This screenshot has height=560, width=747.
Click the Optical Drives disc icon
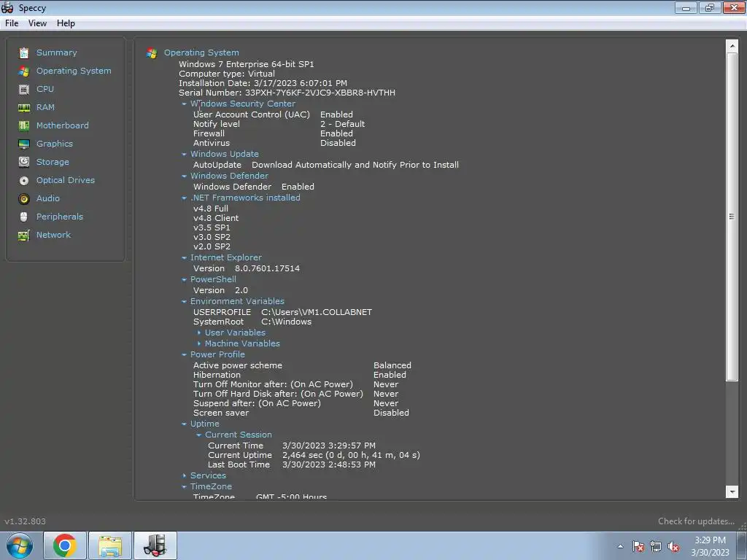24,181
